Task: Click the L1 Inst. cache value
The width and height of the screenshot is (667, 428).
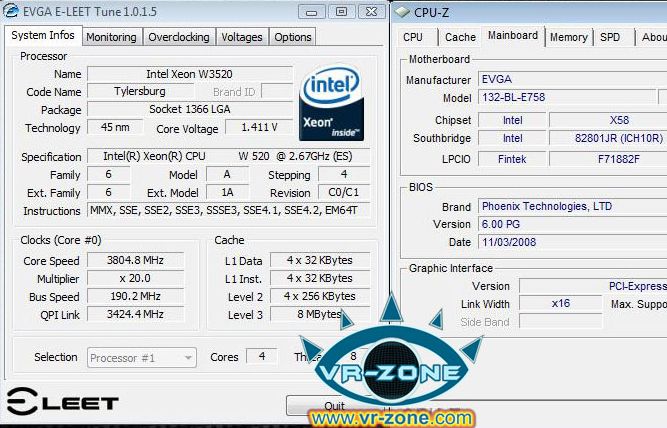Action: [320, 278]
